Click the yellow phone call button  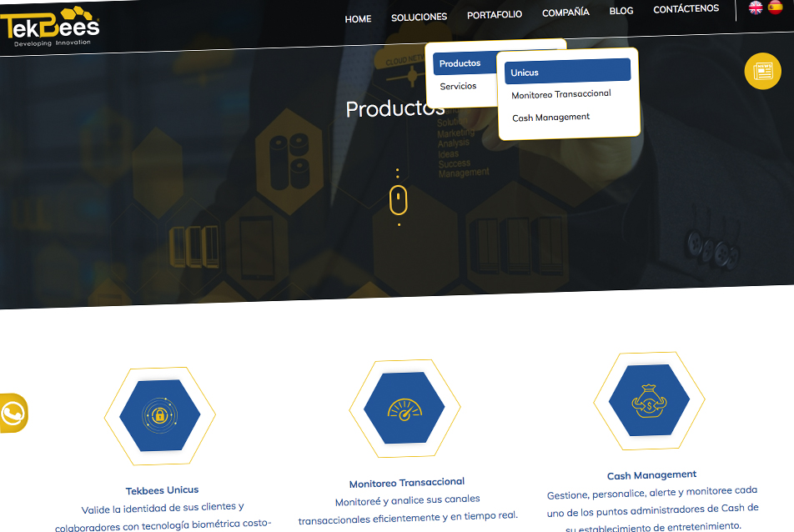click(13, 413)
